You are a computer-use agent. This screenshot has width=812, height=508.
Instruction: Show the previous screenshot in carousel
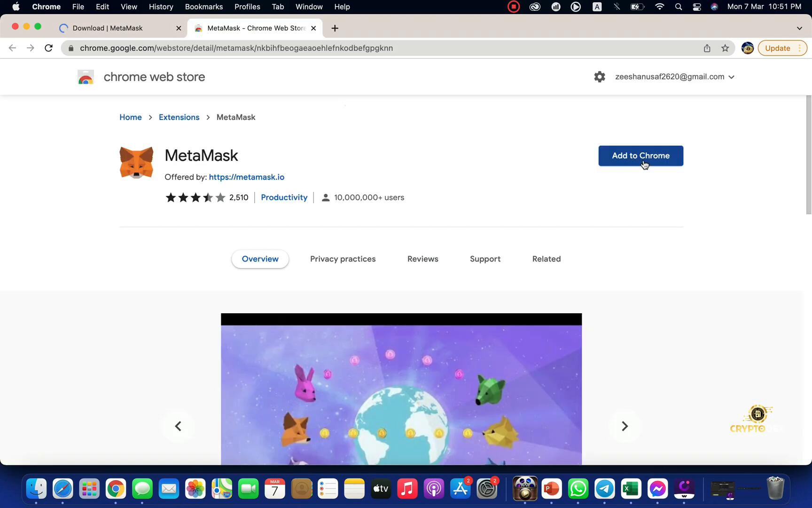pos(178,426)
